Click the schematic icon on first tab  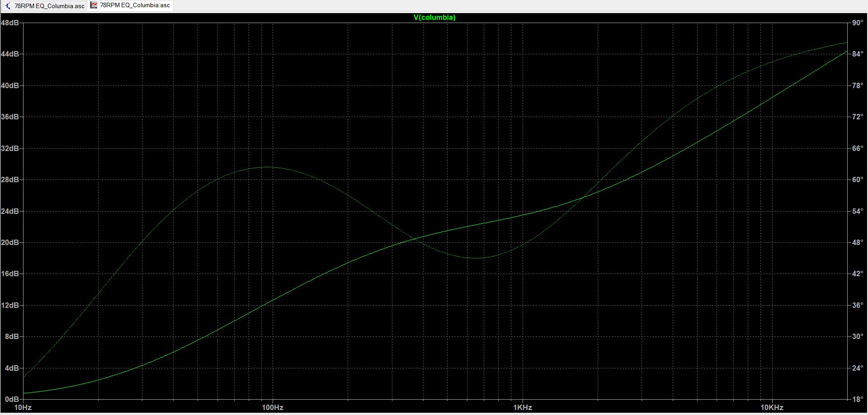point(8,6)
